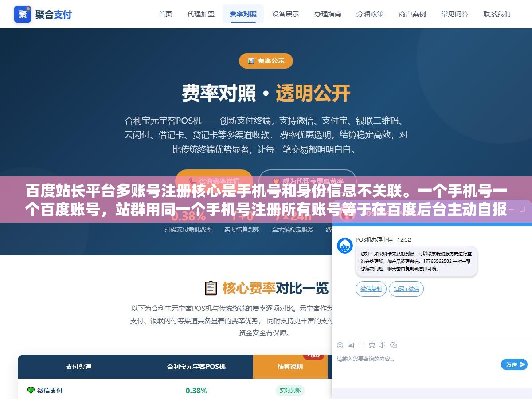This screenshot has height=399, width=532.
Task: Open the 代理加盟 nav page
Action: coord(201,14)
